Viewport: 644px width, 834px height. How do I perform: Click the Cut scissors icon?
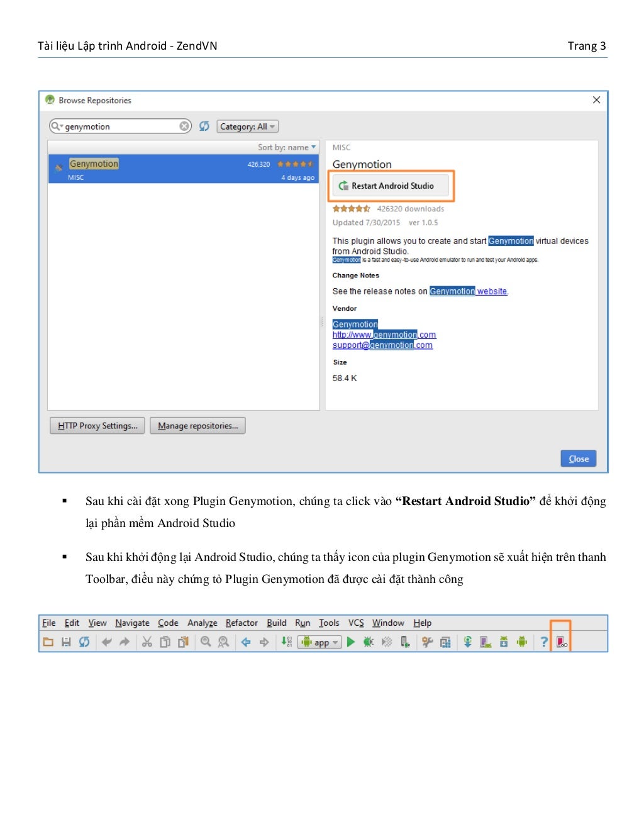pos(147,642)
